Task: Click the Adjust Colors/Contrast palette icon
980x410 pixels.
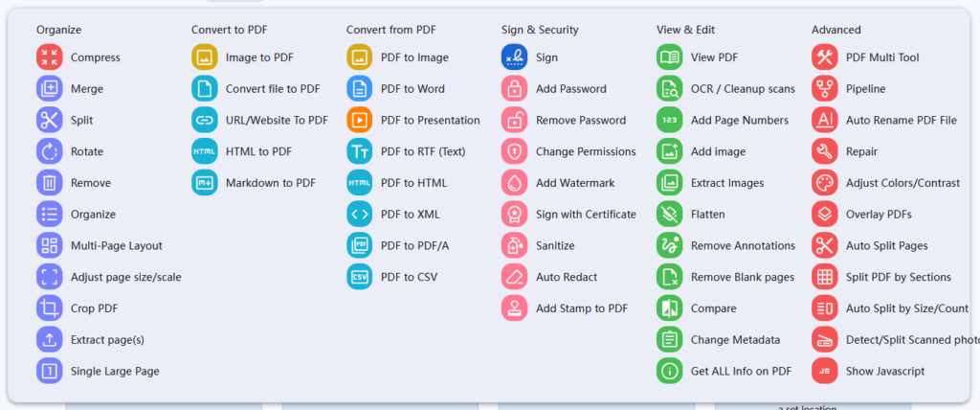Action: 824,183
